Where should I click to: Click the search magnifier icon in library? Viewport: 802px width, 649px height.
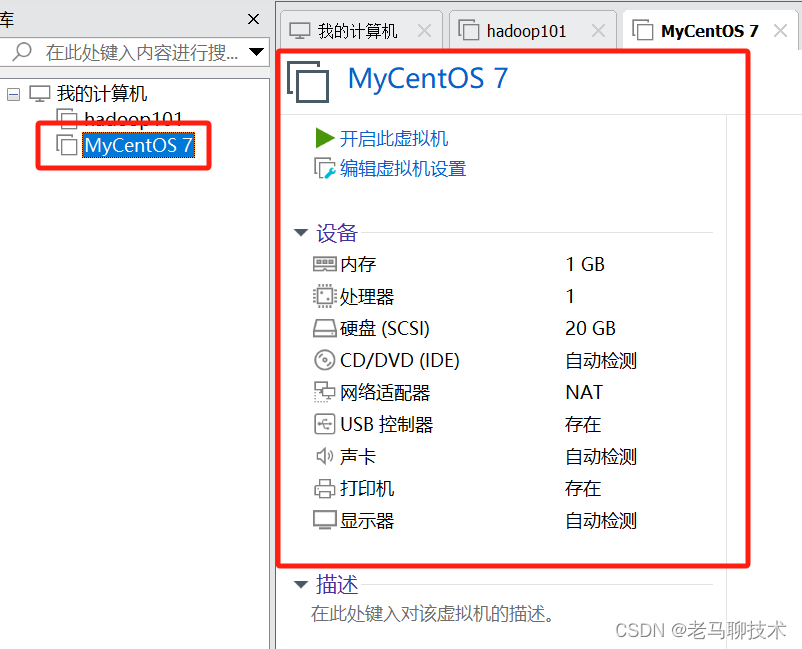21,52
